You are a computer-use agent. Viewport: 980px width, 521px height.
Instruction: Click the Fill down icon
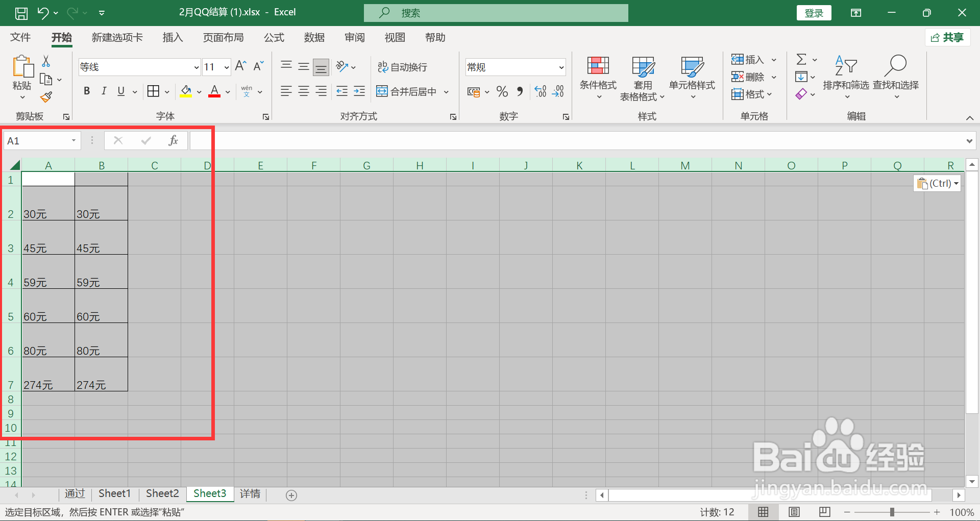click(x=801, y=77)
